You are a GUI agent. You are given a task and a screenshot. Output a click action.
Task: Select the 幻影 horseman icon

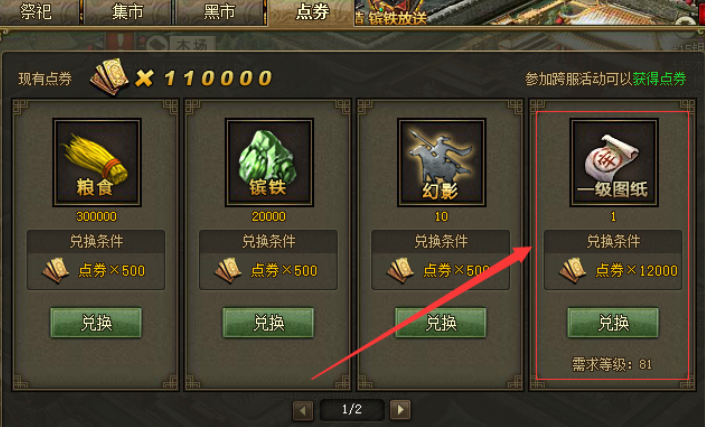[x=442, y=162]
